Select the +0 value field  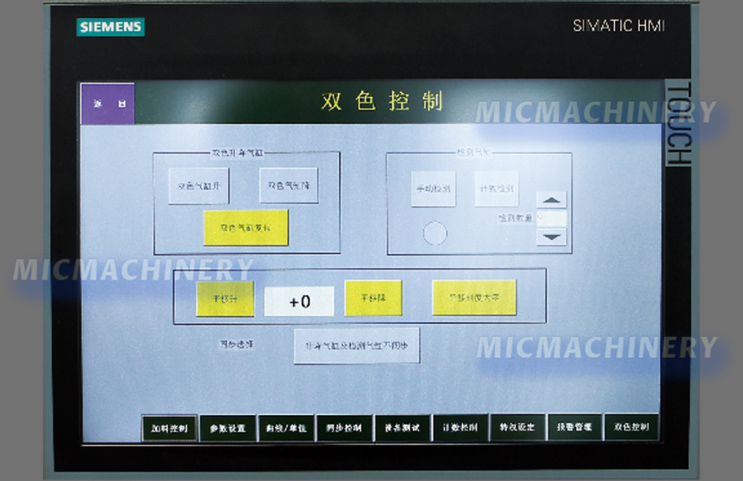[x=299, y=301]
